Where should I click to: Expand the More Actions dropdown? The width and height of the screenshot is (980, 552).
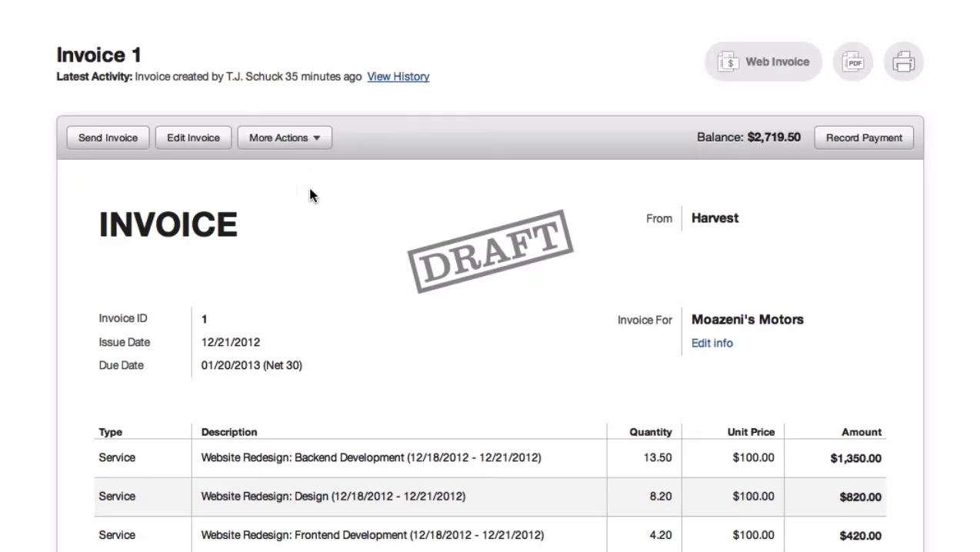click(x=285, y=138)
